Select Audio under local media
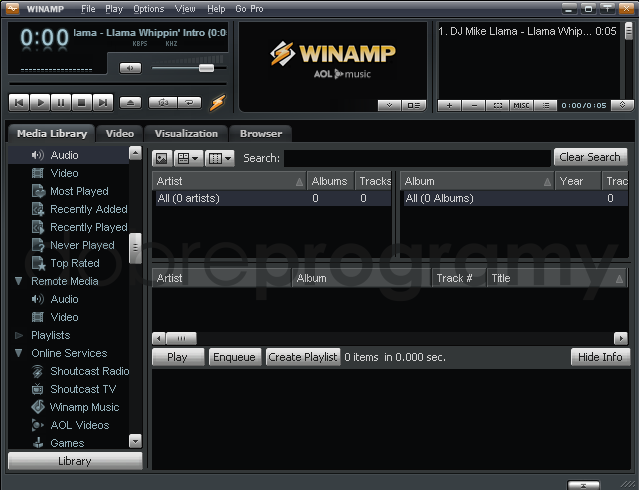Screen dimensions: 639x490 64,155
